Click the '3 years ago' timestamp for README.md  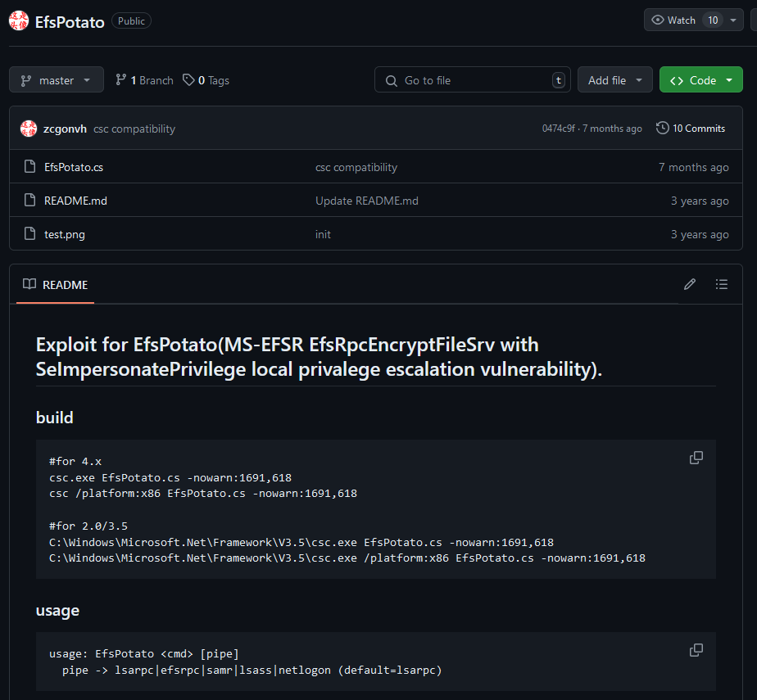pos(700,201)
